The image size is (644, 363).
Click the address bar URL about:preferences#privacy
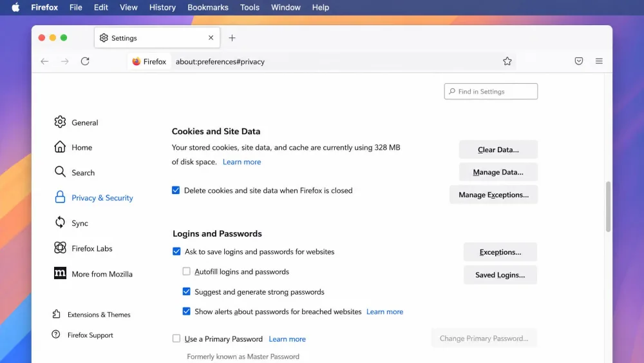pos(220,62)
